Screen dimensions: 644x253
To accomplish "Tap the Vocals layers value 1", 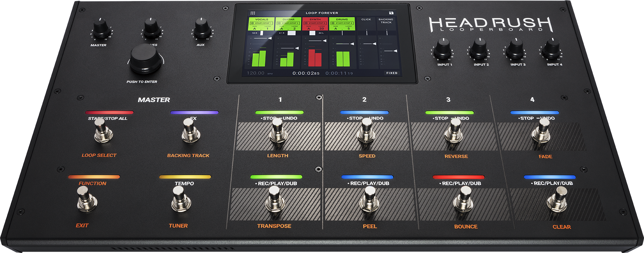I will tap(267, 29).
